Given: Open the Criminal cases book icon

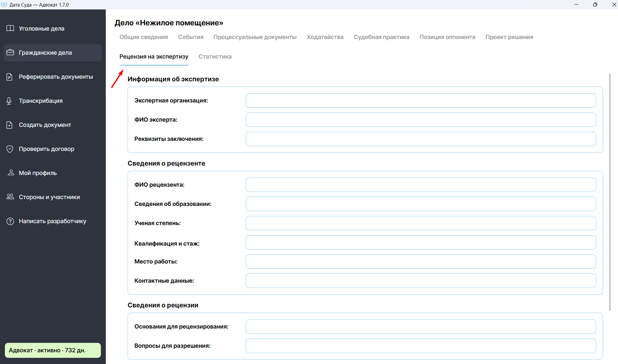Looking at the screenshot, I should click(10, 28).
